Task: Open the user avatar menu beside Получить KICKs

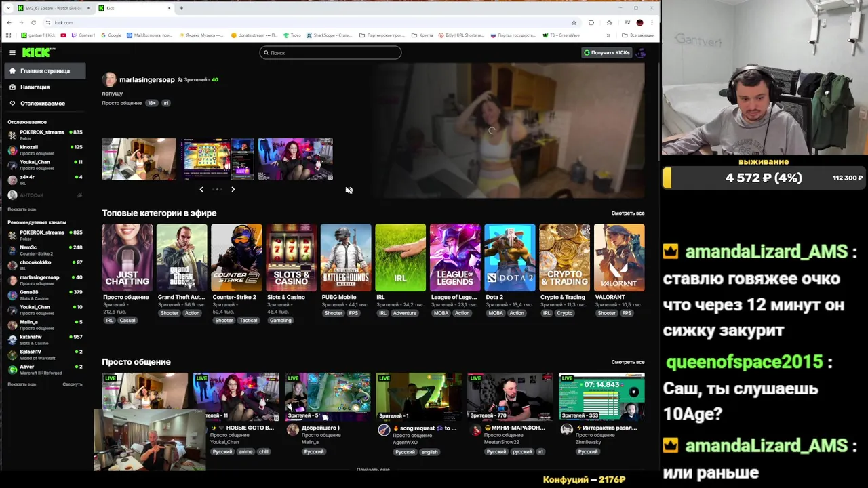Action: pyautogui.click(x=640, y=52)
